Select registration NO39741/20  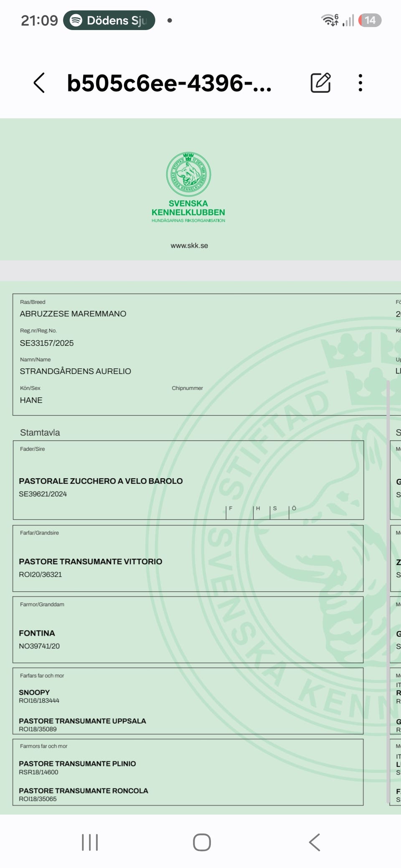pos(39,646)
